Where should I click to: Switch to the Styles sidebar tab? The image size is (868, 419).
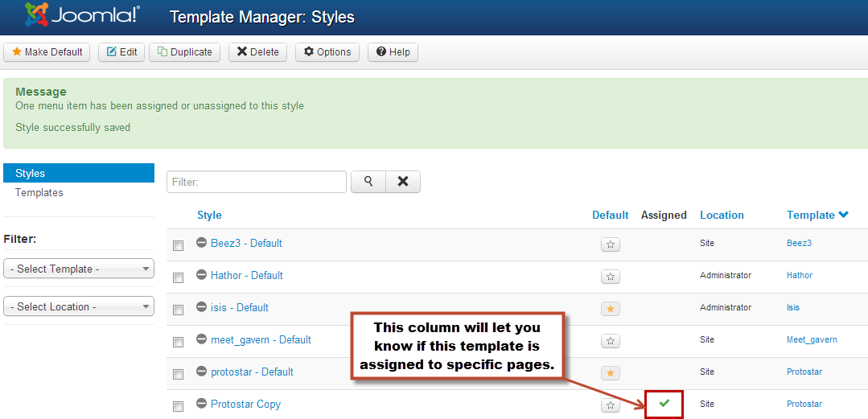pyautogui.click(x=79, y=173)
